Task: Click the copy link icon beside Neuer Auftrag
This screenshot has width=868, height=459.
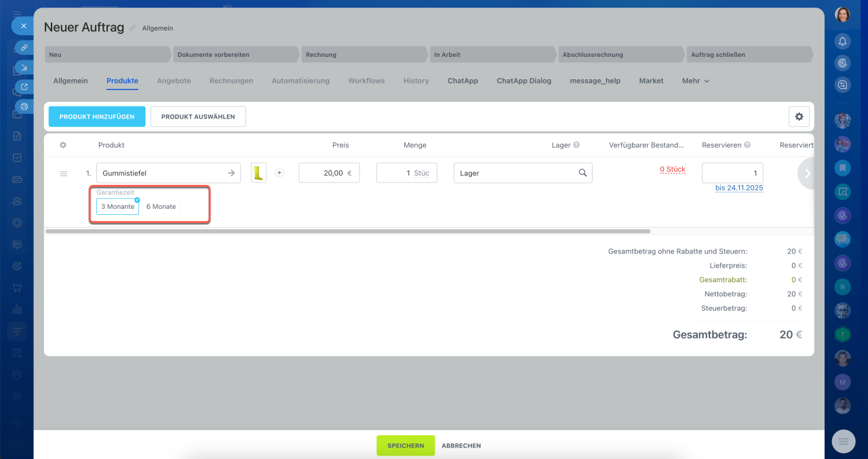Action: (133, 28)
